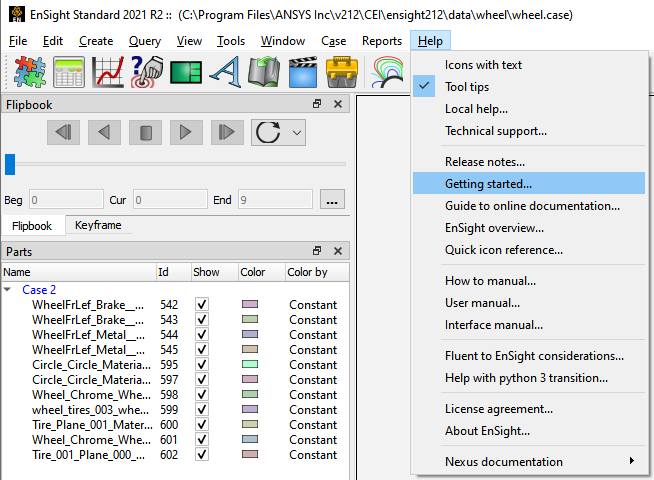
Task: Toggle Show checkbox for part 543
Action: pos(202,319)
